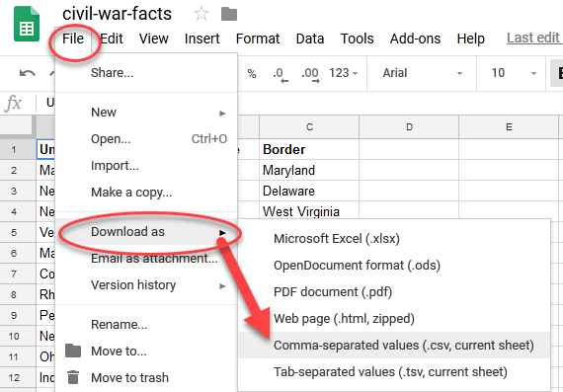Open the Add-ons menu

coord(415,39)
